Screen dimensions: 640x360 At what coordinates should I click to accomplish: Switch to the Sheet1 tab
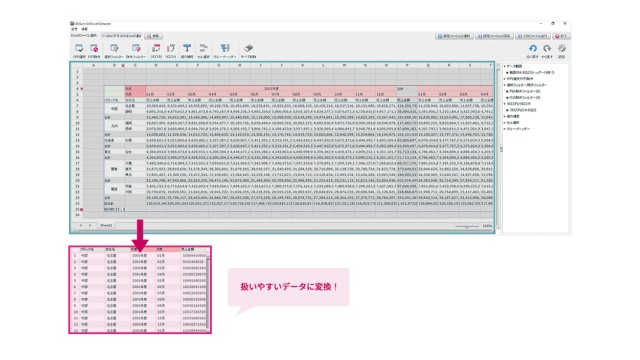[106, 225]
